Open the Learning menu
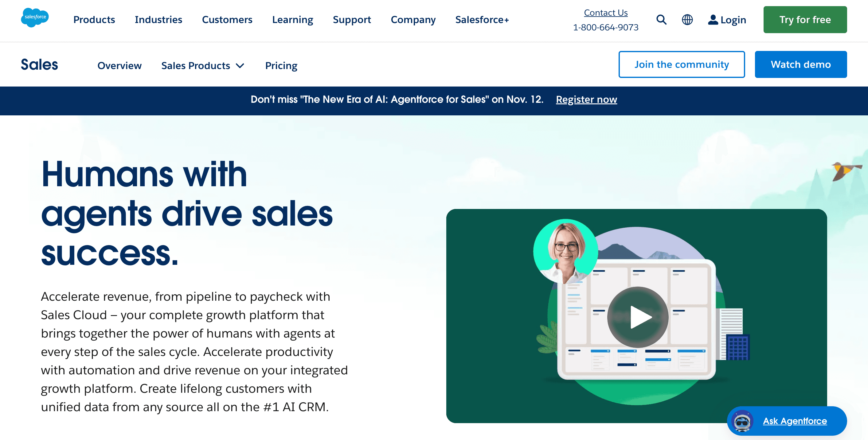Viewport: 868px width, 440px height. [x=292, y=20]
